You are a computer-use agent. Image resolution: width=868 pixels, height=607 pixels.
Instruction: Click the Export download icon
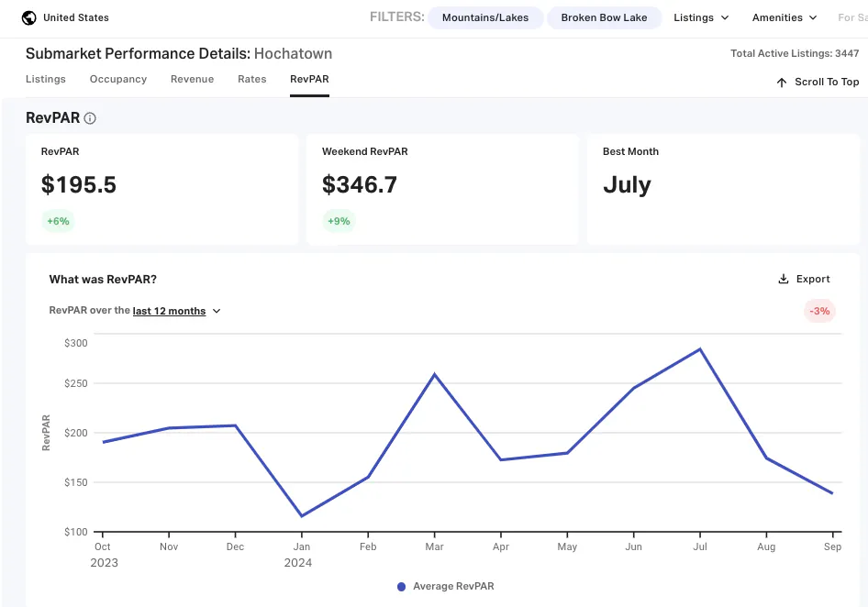click(x=784, y=279)
